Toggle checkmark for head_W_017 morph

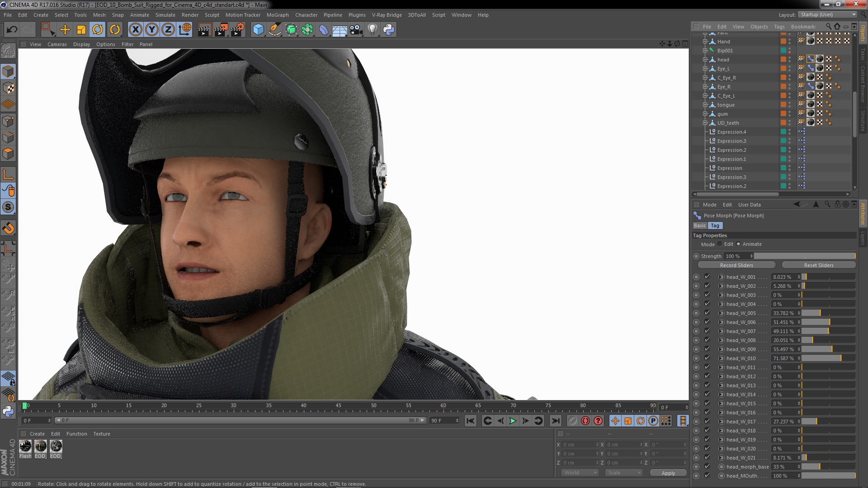(707, 422)
